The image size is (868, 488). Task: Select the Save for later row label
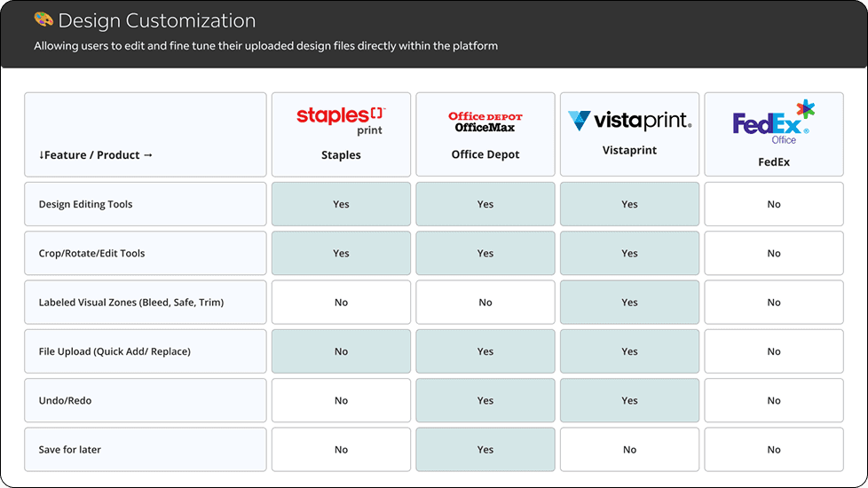pos(145,449)
